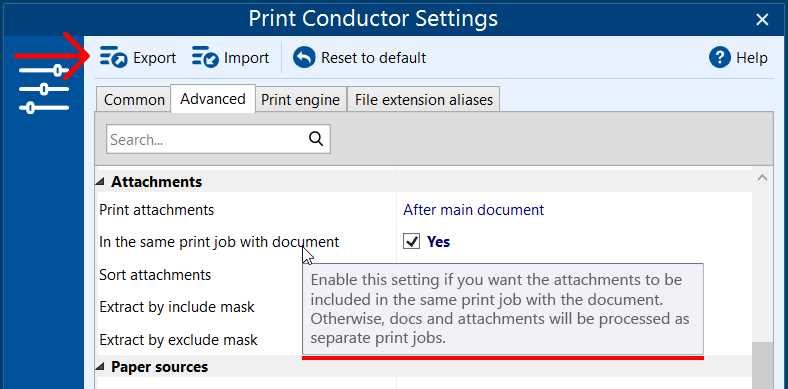The image size is (788, 389).
Task: Close the Print Conductor Settings window
Action: pos(762,20)
